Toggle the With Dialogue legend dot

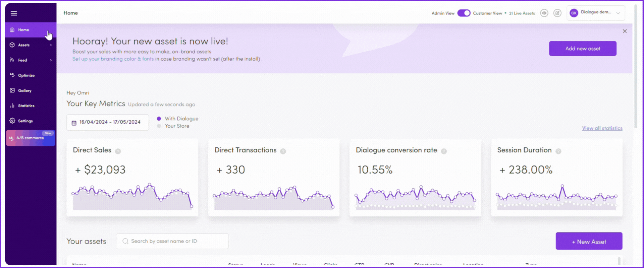click(x=159, y=119)
